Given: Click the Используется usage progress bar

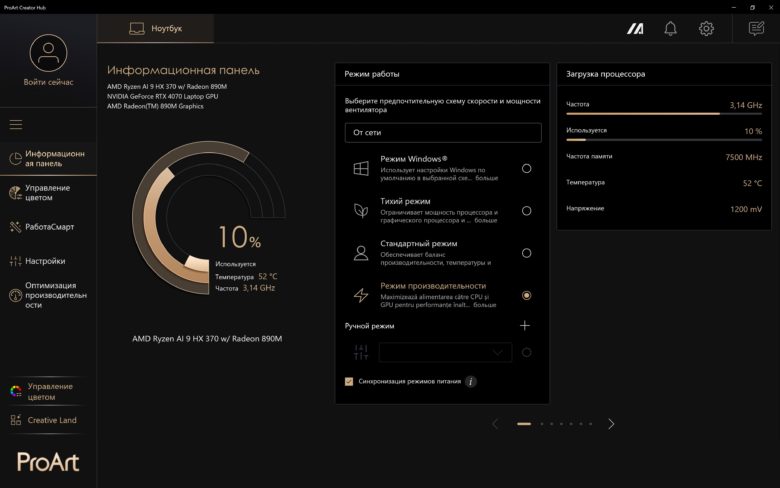Looking at the screenshot, I should coord(664,140).
